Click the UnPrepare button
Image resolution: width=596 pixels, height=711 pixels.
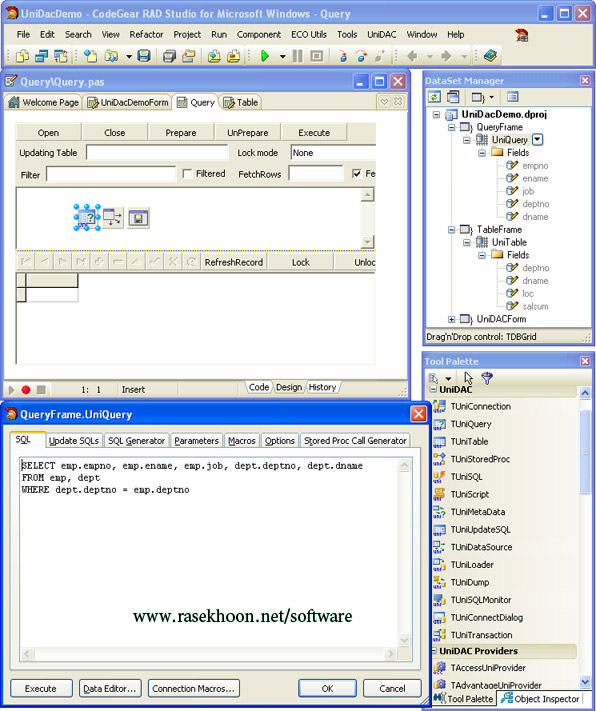248,133
